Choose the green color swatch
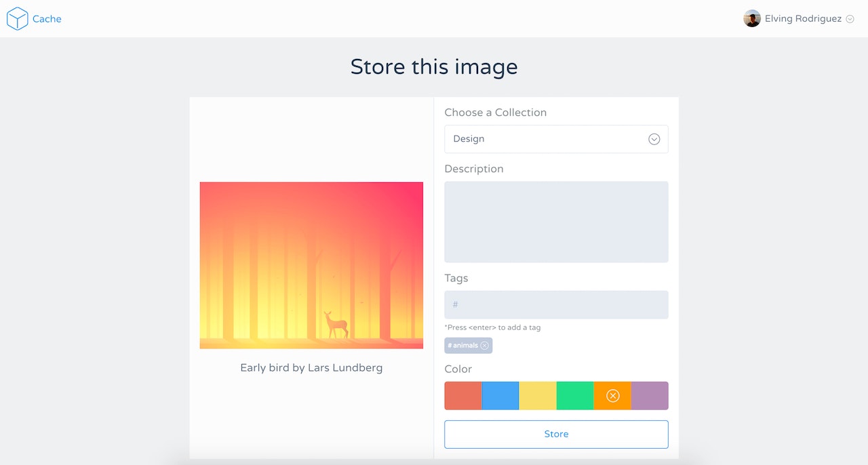Viewport: 868px width, 465px height. point(575,396)
